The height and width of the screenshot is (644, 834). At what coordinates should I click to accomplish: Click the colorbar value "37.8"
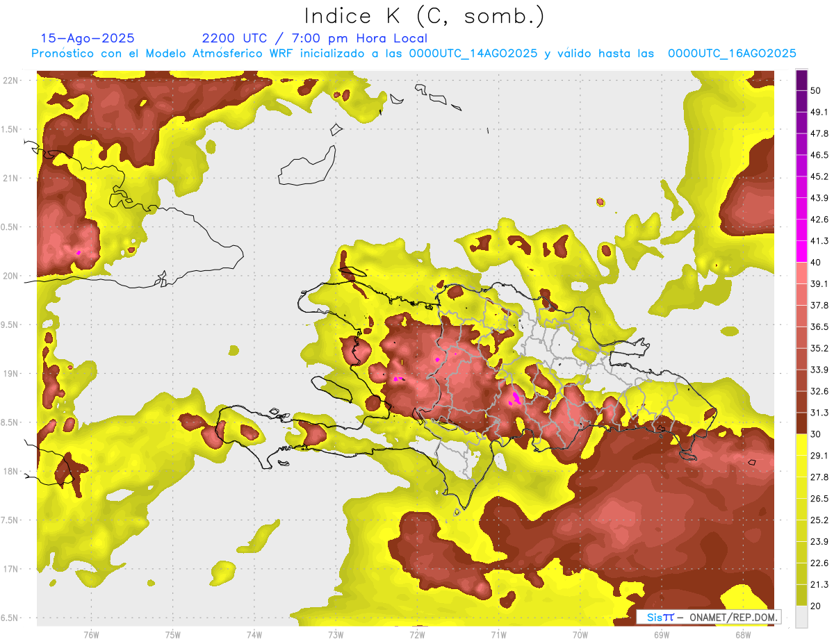tap(819, 305)
